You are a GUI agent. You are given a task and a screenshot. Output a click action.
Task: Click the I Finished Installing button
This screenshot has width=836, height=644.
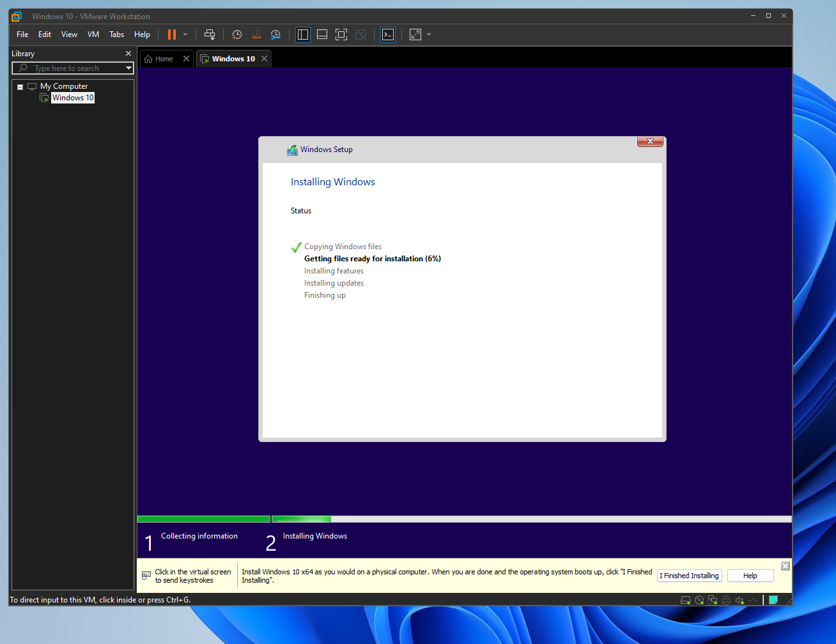pos(690,576)
